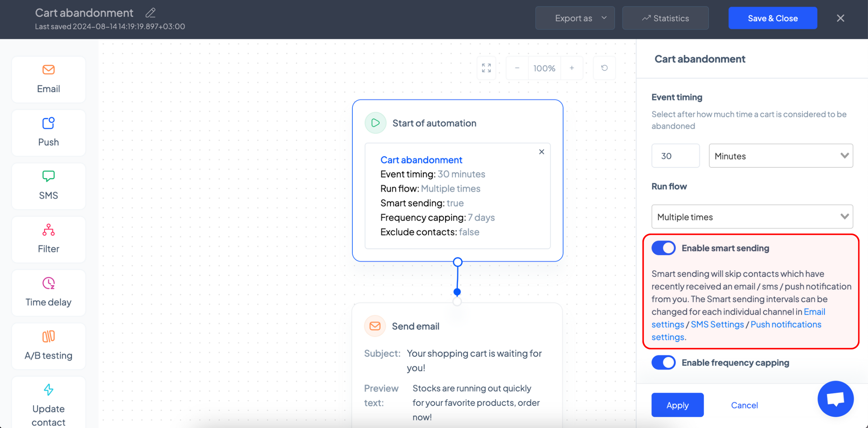The image size is (868, 428).
Task: Add an A/B testing block
Action: coord(48,346)
